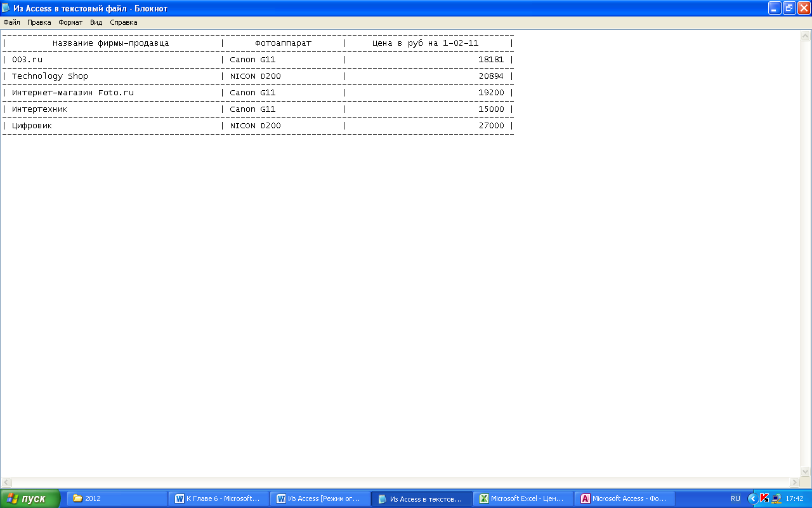This screenshot has width=812, height=508.
Task: Open the Файл menu
Action: 11,22
